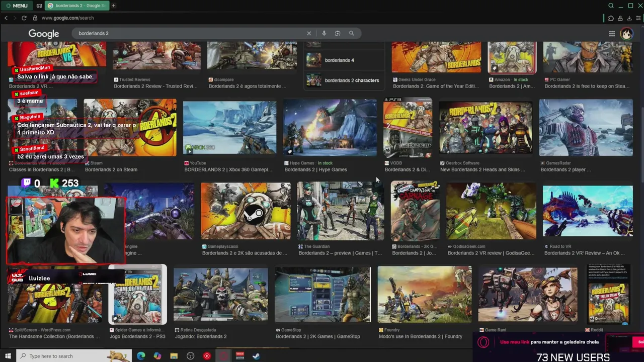Select the 'borderlands 4' suggestion

click(x=344, y=60)
